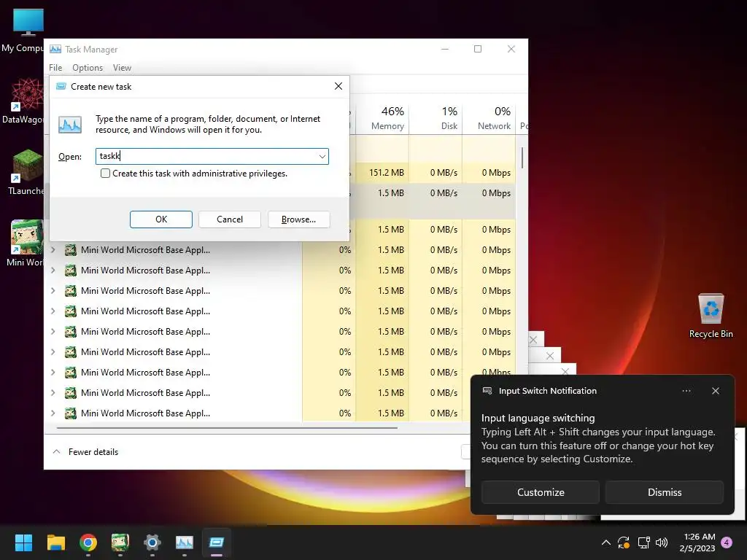Image resolution: width=747 pixels, height=560 pixels.
Task: Switch to Mini World app on taskbar
Action: (x=120, y=542)
